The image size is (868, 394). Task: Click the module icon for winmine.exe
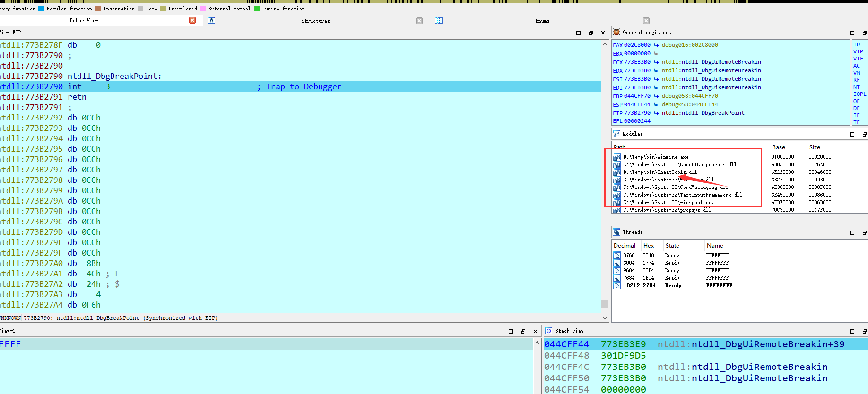[617, 157]
